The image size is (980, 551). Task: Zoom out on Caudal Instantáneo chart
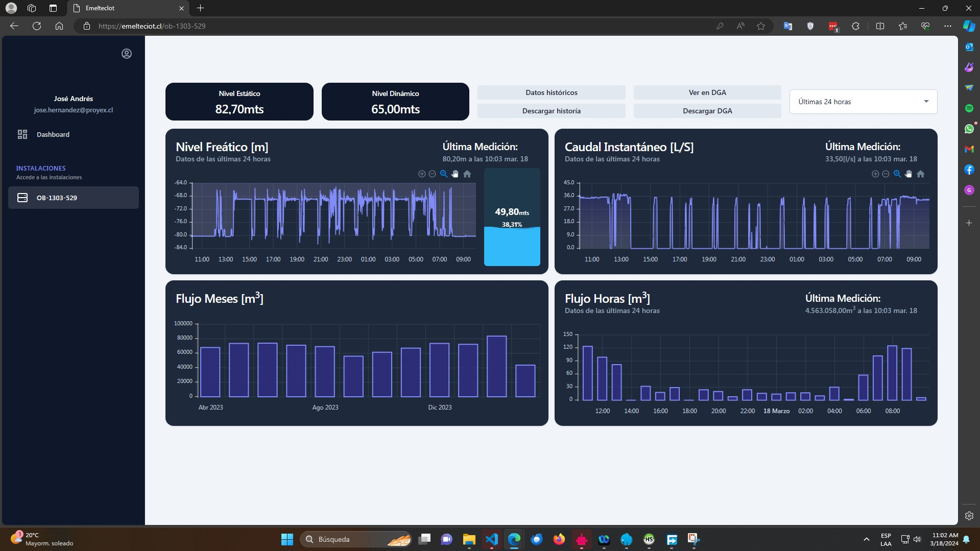[886, 174]
